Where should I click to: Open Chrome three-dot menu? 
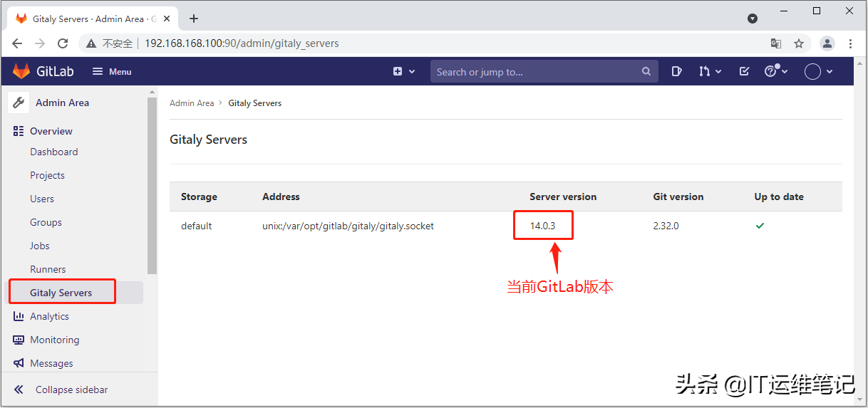850,43
